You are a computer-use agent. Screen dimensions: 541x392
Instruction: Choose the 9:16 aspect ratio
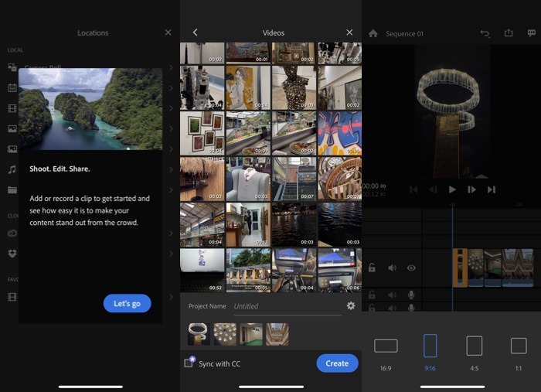coord(430,346)
